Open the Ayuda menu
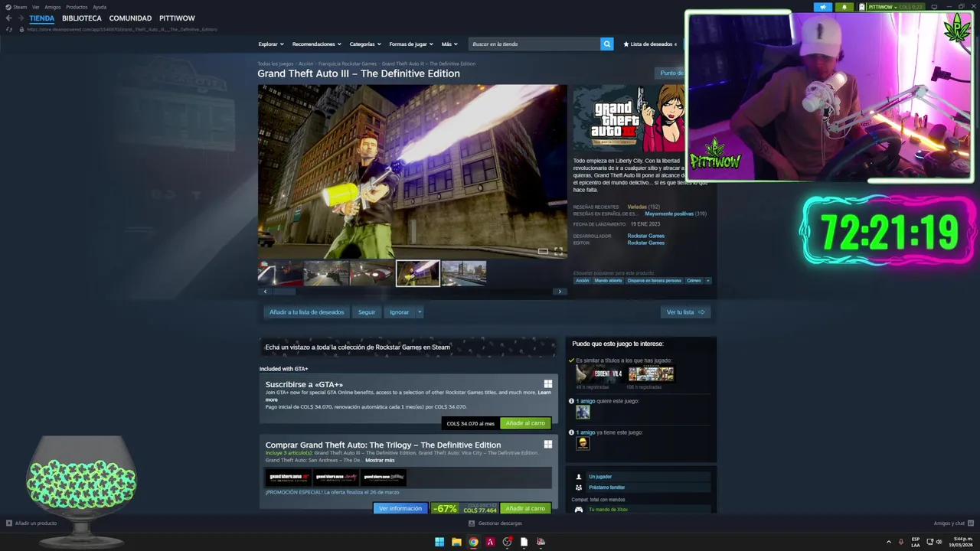 point(100,7)
